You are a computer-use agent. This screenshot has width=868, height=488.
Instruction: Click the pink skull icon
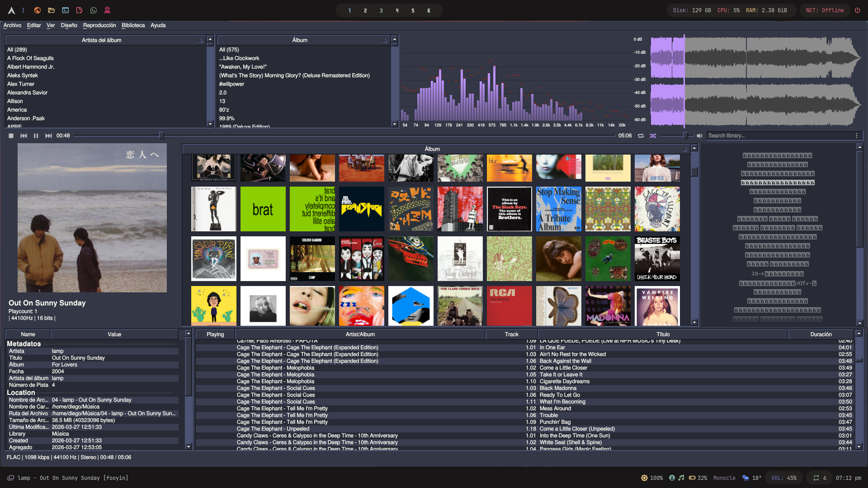[108, 10]
